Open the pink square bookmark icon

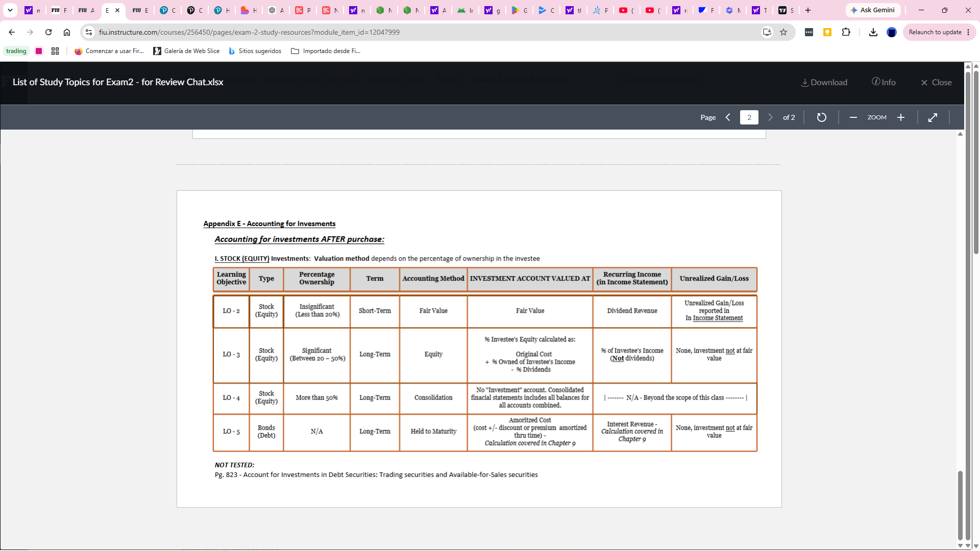tap(39, 51)
